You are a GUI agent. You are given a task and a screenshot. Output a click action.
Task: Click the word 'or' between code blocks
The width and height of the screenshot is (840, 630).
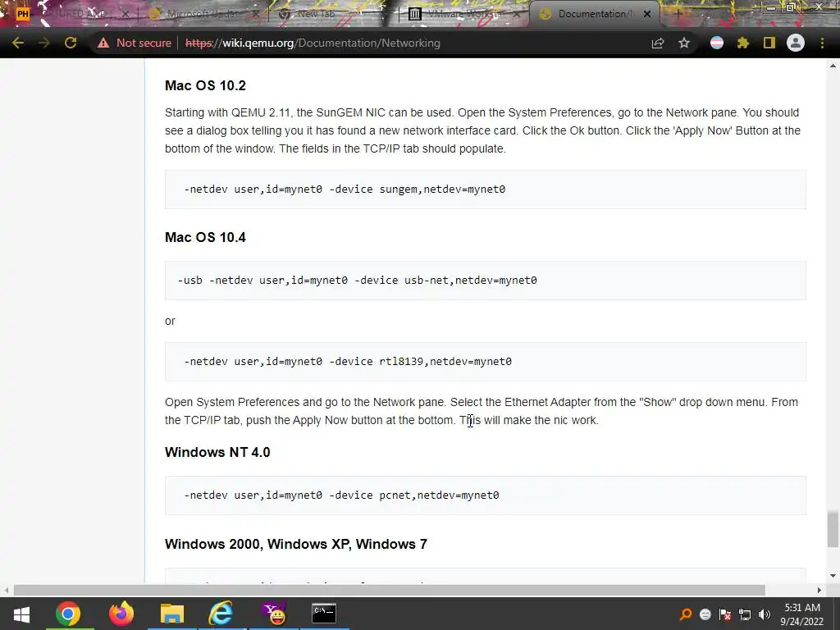click(170, 321)
